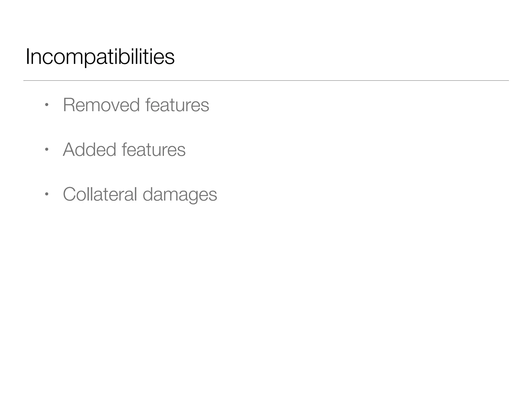This screenshot has height=399, width=532.
Task: Click the word Added in second bullet
Action: 89,150
